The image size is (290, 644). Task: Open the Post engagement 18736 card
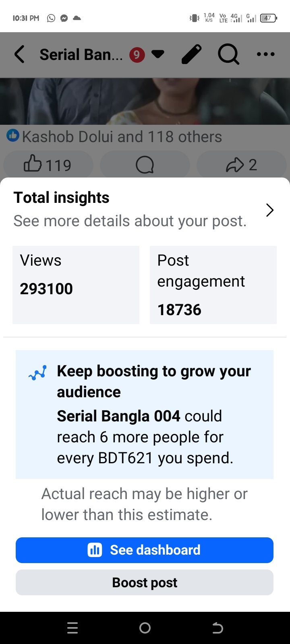pyautogui.click(x=213, y=285)
